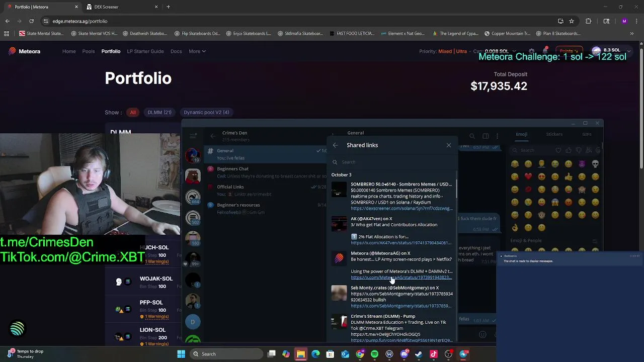Open the PFP-SOL position

(151, 303)
